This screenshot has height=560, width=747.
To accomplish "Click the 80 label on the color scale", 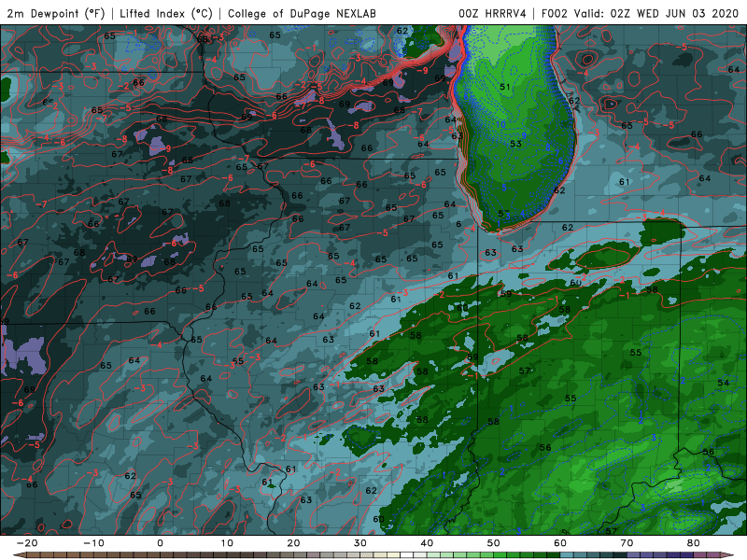I will (694, 543).
